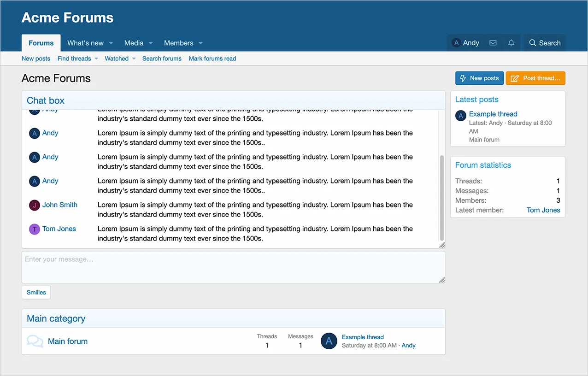This screenshot has height=376, width=588.
Task: Click Andy's avatar in Latest posts
Action: (461, 116)
